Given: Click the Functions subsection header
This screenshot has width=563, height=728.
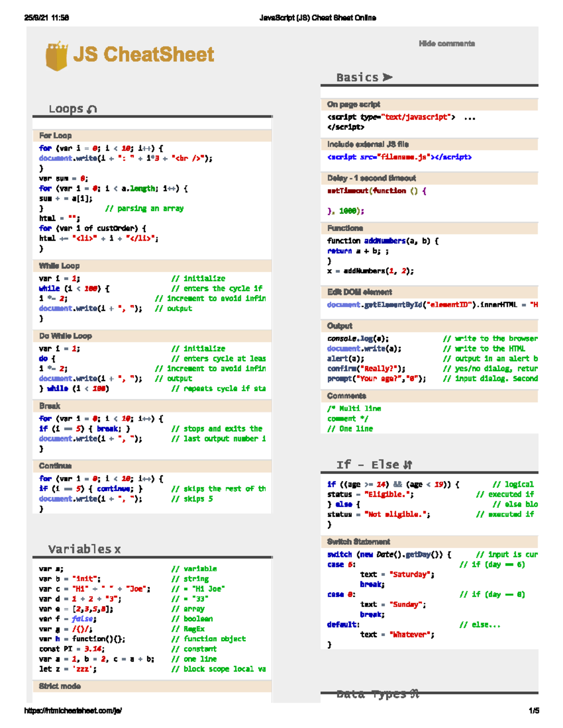Looking at the screenshot, I should point(429,228).
